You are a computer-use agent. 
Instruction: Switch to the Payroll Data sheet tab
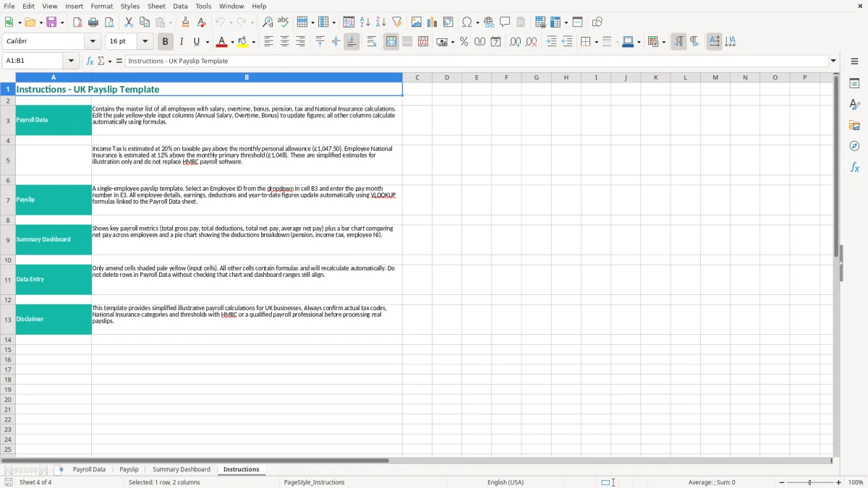click(x=89, y=469)
